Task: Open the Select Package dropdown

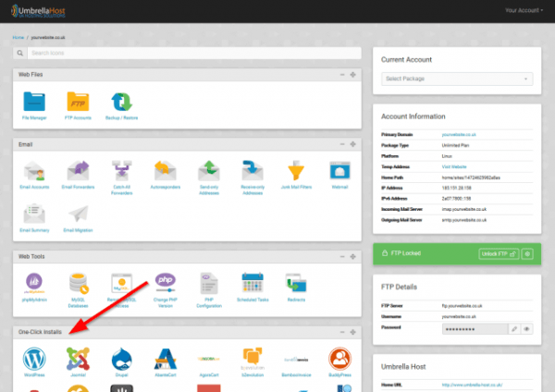Action: click(457, 79)
